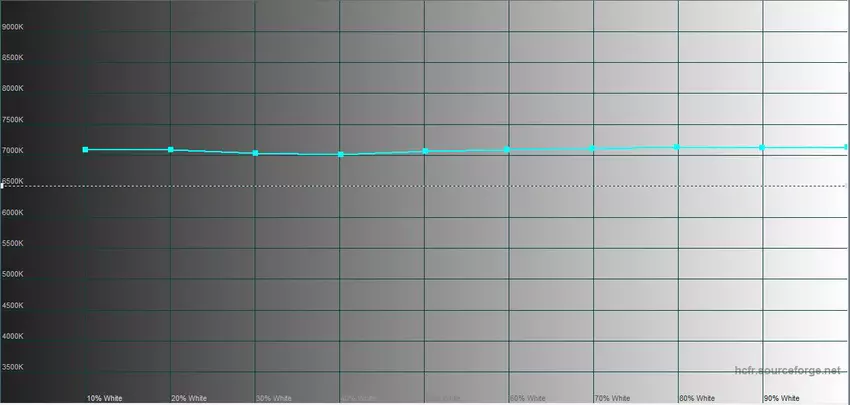The width and height of the screenshot is (850, 405).
Task: Select the lowest curve point at 40% White
Action: pyautogui.click(x=341, y=154)
